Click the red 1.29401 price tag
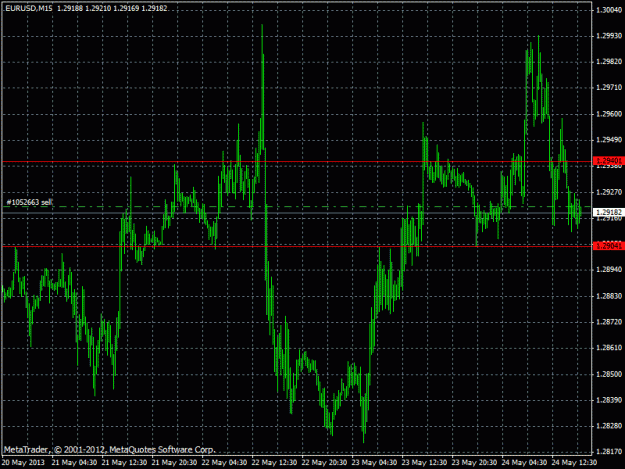Viewport: 625px width, 469px height. point(608,161)
